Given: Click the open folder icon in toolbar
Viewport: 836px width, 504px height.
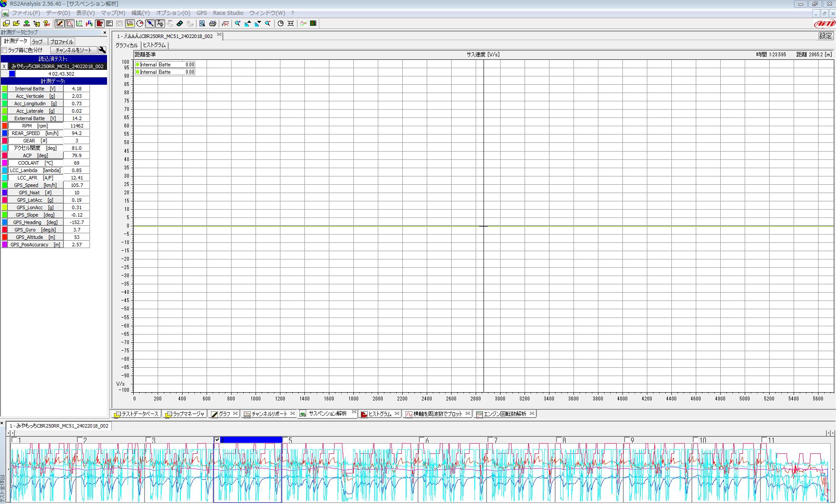Looking at the screenshot, I should (x=16, y=24).
